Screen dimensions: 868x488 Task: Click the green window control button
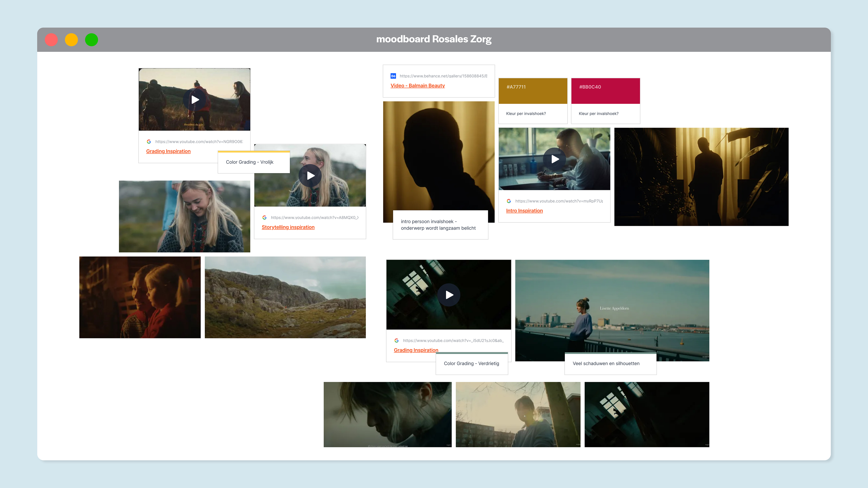(91, 40)
